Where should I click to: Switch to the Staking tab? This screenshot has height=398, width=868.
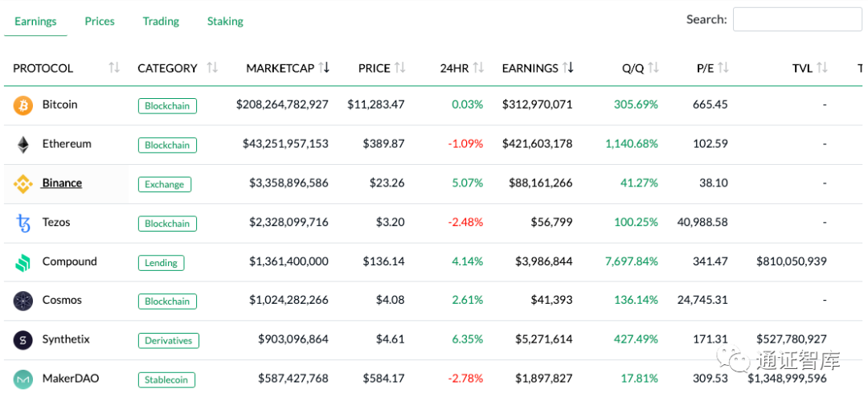click(x=225, y=22)
